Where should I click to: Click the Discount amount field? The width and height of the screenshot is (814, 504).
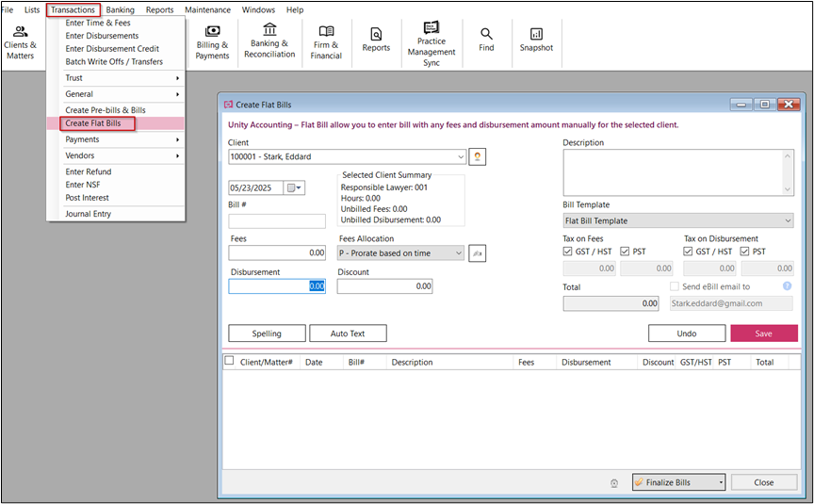tap(384, 286)
